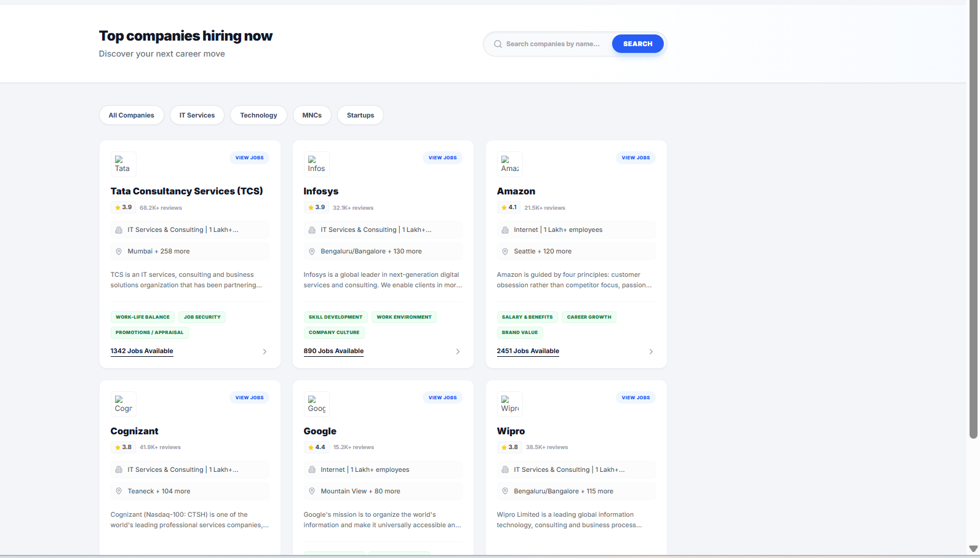Select the Work-Life Balance tag
Image resolution: width=980 pixels, height=558 pixels.
[x=143, y=317]
